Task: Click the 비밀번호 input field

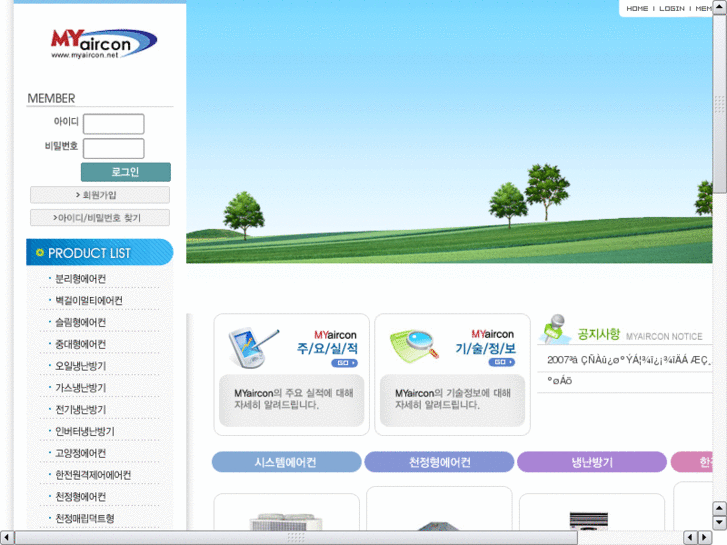Action: click(x=114, y=148)
